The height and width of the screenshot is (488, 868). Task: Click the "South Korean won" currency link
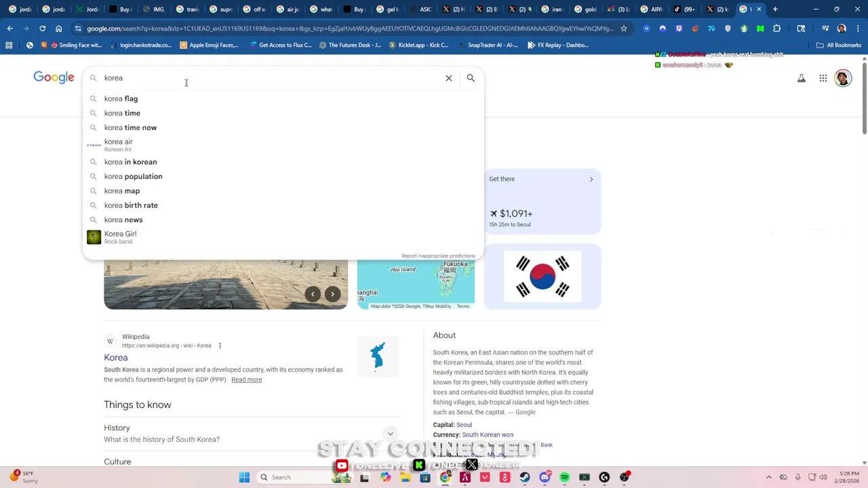pyautogui.click(x=488, y=435)
